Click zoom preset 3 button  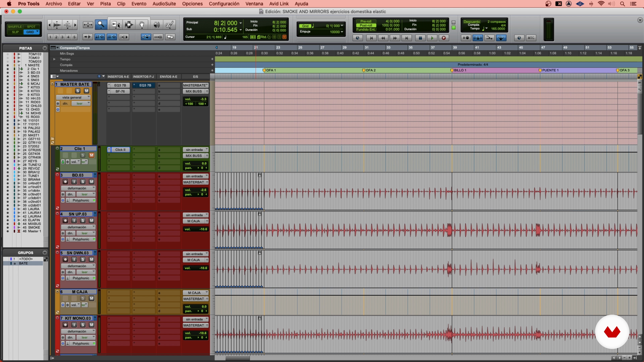(62, 37)
